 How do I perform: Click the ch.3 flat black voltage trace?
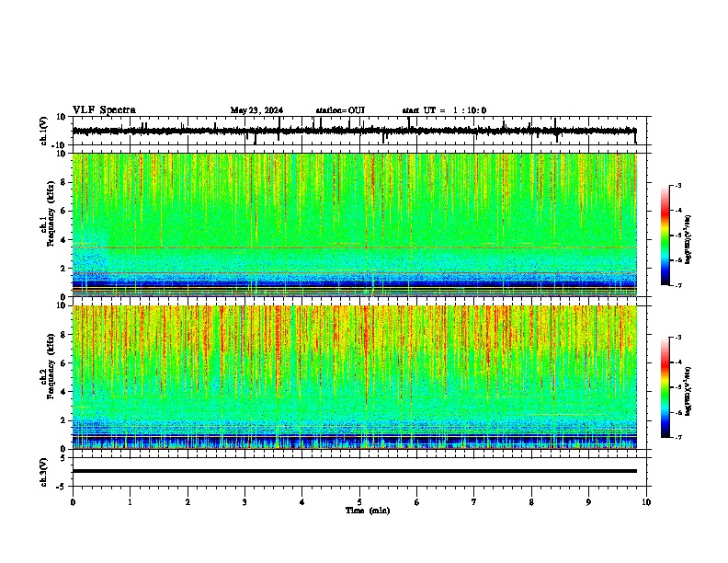point(355,471)
